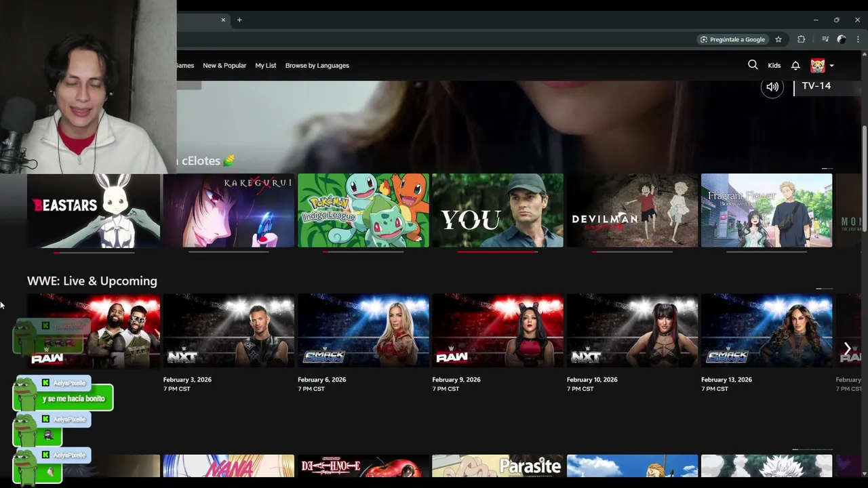Click the YOU watch progress bar
This screenshot has width=868, height=488.
coord(498,252)
